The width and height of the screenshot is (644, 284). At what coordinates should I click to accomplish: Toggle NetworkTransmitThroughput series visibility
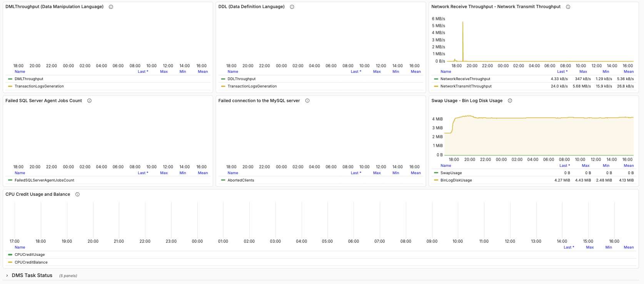466,86
